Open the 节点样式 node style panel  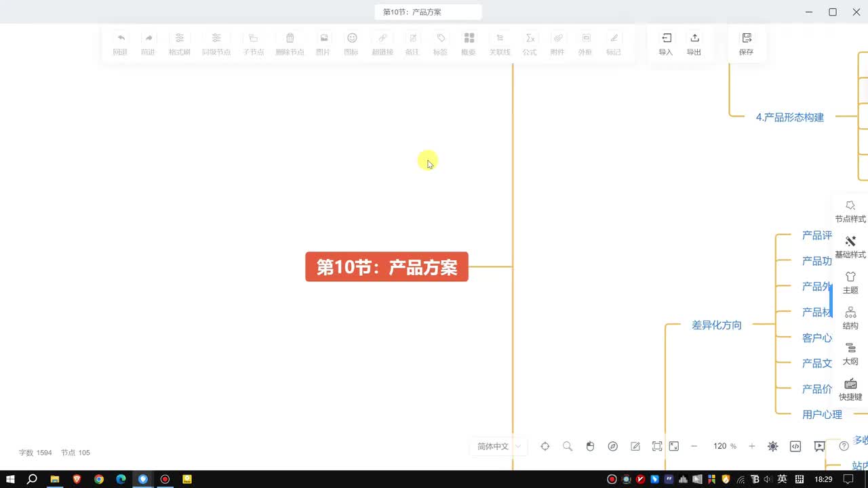click(850, 211)
